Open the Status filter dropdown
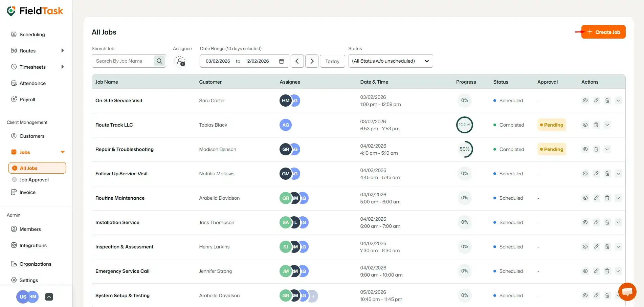Screen dimensions: 644x307 point(391,61)
